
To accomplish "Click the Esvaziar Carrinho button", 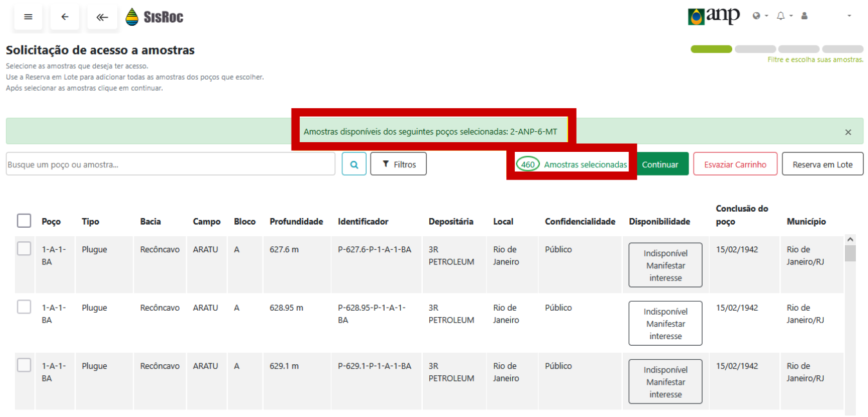I will 735,164.
